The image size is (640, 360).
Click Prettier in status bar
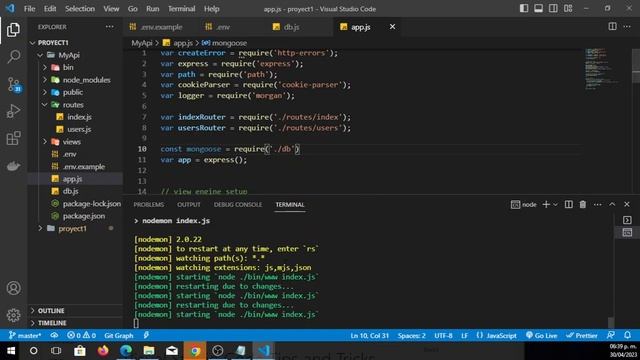point(582,335)
